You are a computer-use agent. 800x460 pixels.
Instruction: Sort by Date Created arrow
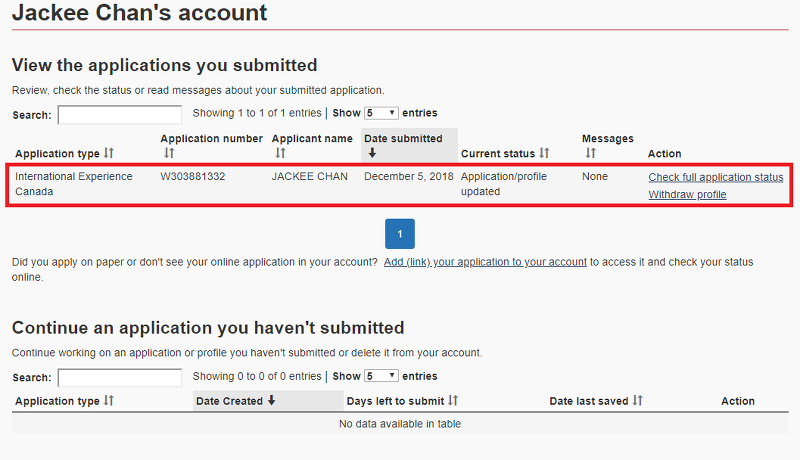pyautogui.click(x=271, y=401)
